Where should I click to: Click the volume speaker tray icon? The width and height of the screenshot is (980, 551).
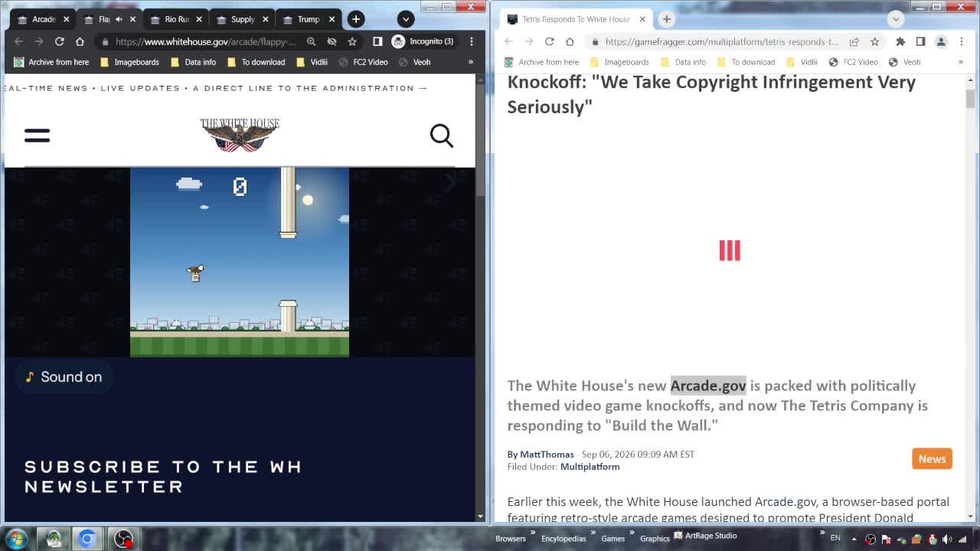point(947,539)
